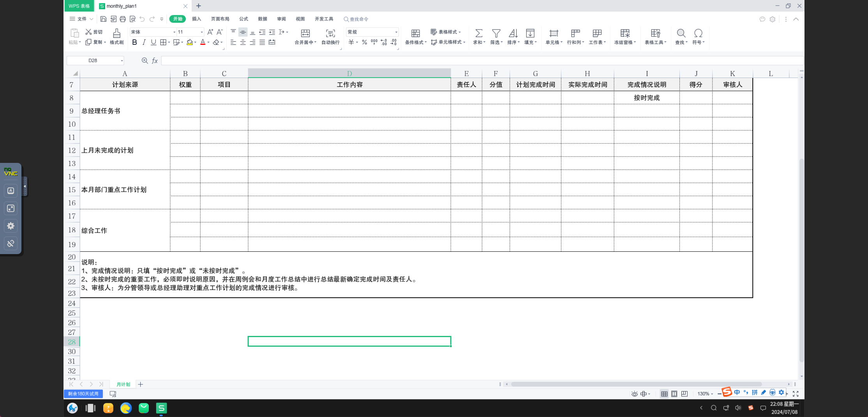The width and height of the screenshot is (868, 417).
Task: Click the red font color swatch
Action: click(x=203, y=42)
